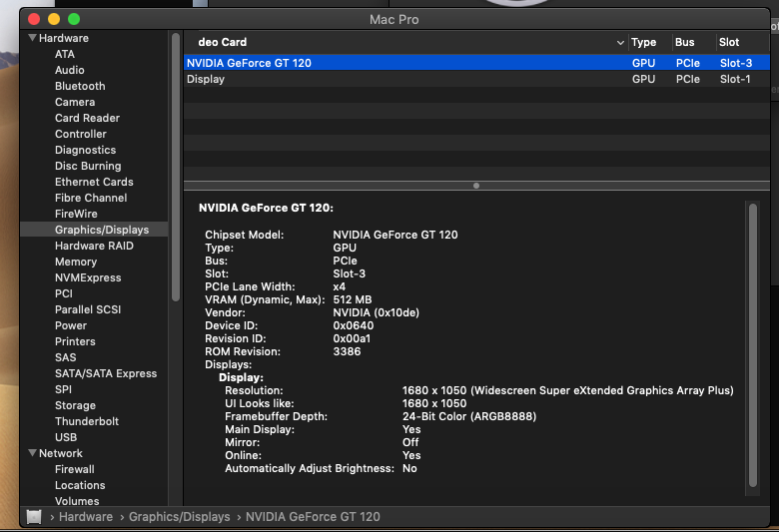779x532 pixels.
Task: Collapse the Hardware section triangle
Action: [32, 38]
